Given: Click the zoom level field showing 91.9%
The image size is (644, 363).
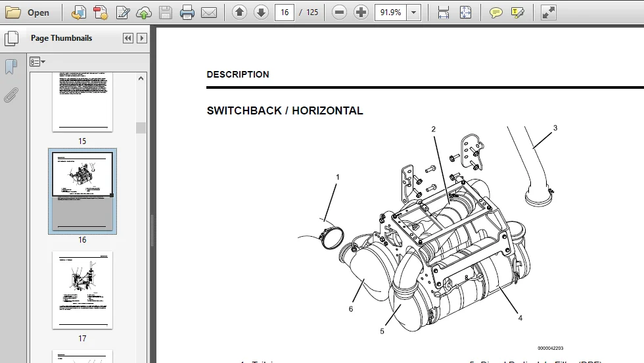Looking at the screenshot, I should click(390, 12).
